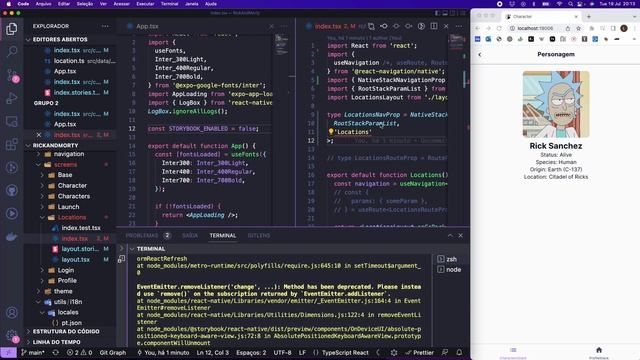
Task: Expand ESTRUTURA DO CÓDIGO section
Action: coord(66,331)
